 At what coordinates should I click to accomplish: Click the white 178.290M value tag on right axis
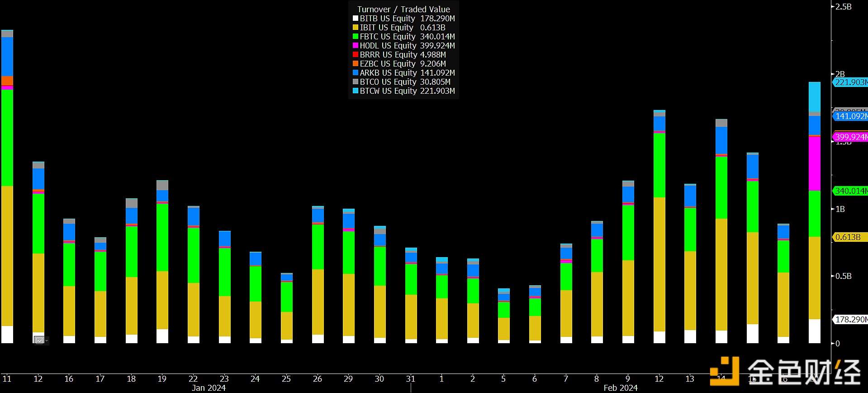(x=850, y=320)
